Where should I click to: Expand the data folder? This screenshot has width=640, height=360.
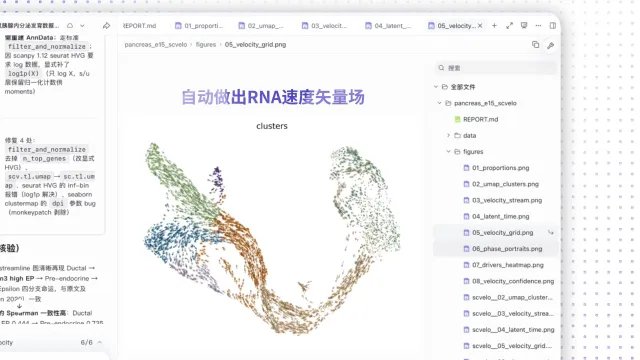tap(448, 136)
